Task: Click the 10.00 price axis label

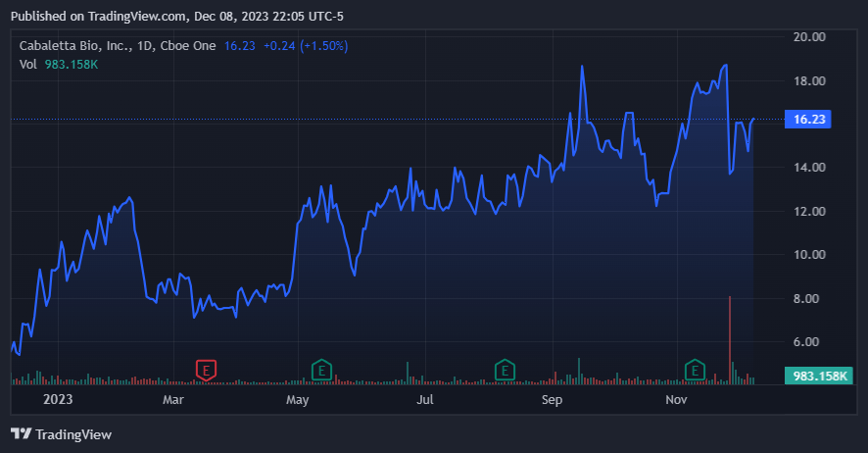Action: tap(809, 255)
